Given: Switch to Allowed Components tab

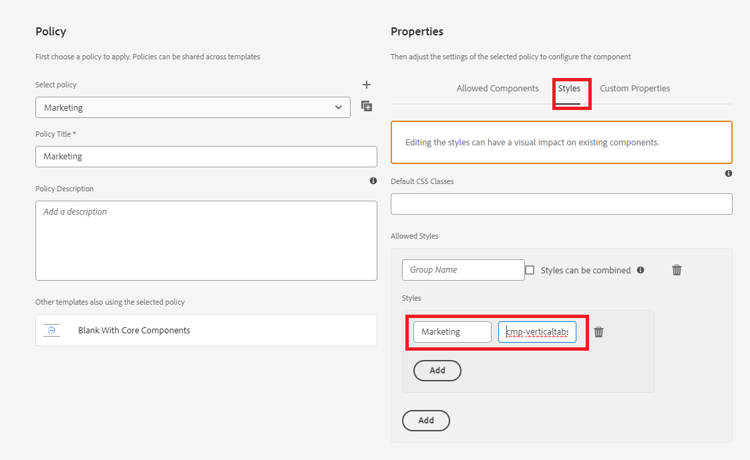Looking at the screenshot, I should point(497,88).
